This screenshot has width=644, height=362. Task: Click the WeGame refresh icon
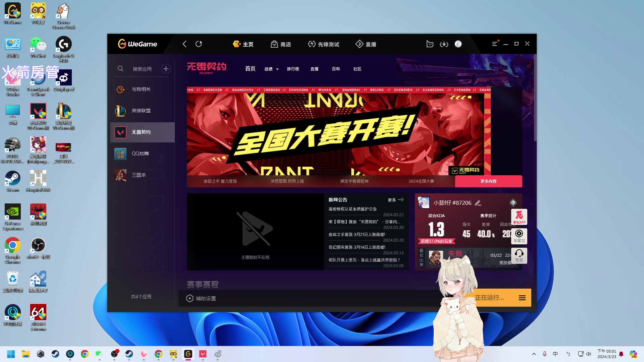(199, 44)
